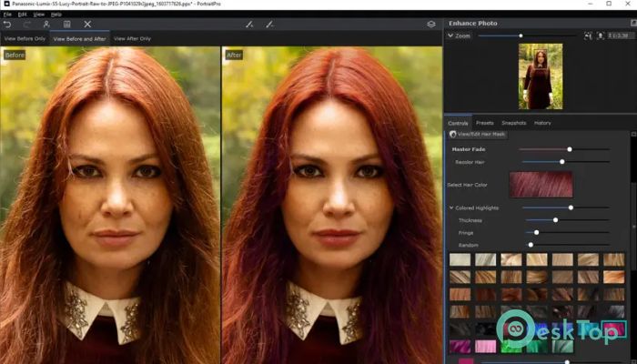Open the Edit menu
Viewport: 637px width, 364px height.
[x=23, y=15]
